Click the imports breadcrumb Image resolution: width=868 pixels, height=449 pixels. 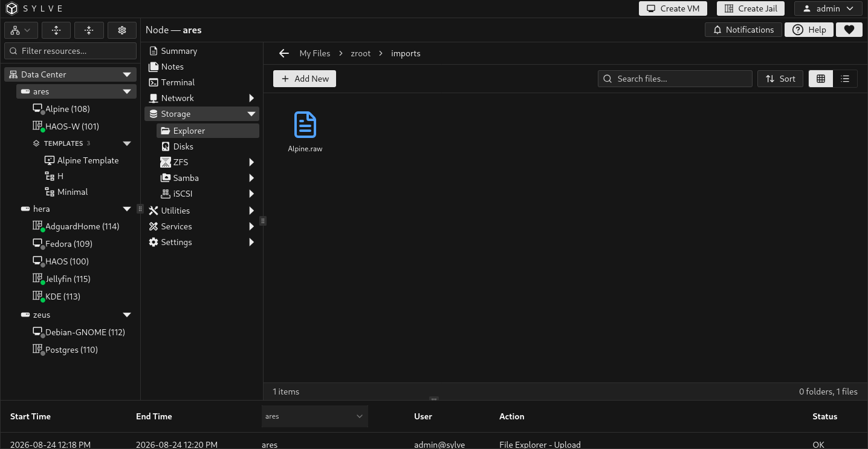[406, 53]
